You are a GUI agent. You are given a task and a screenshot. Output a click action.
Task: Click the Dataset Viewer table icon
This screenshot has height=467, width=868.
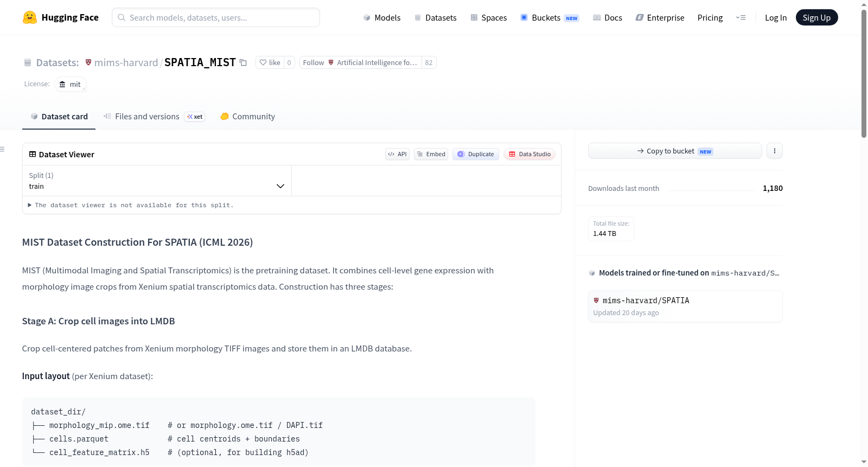click(33, 155)
